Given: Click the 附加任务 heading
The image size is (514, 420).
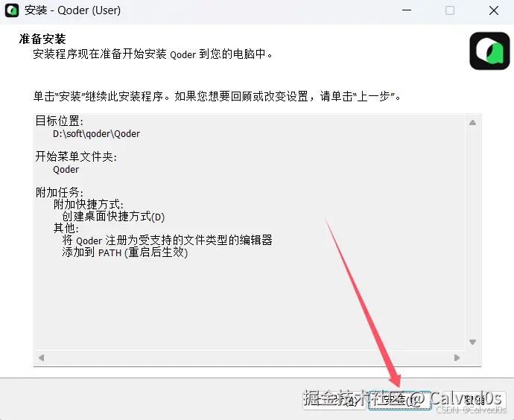Looking at the screenshot, I should [x=60, y=192].
